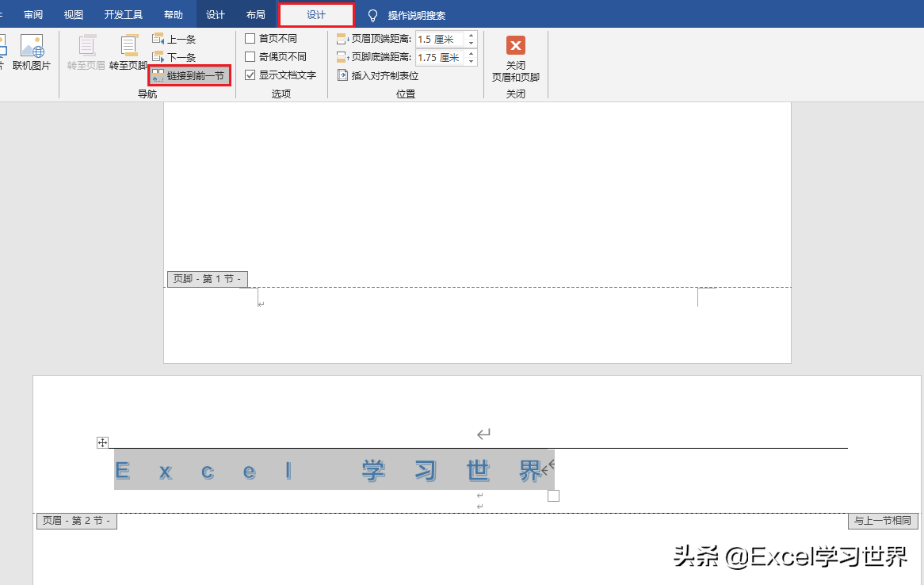Toggle 链接到前一节 link to previous
This screenshot has height=585, width=924.
[189, 75]
